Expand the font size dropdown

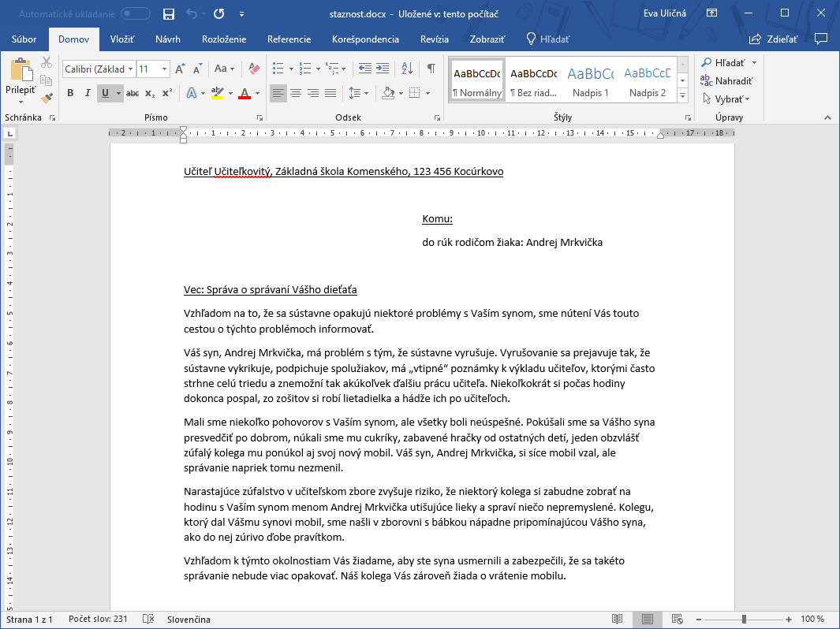click(164, 69)
